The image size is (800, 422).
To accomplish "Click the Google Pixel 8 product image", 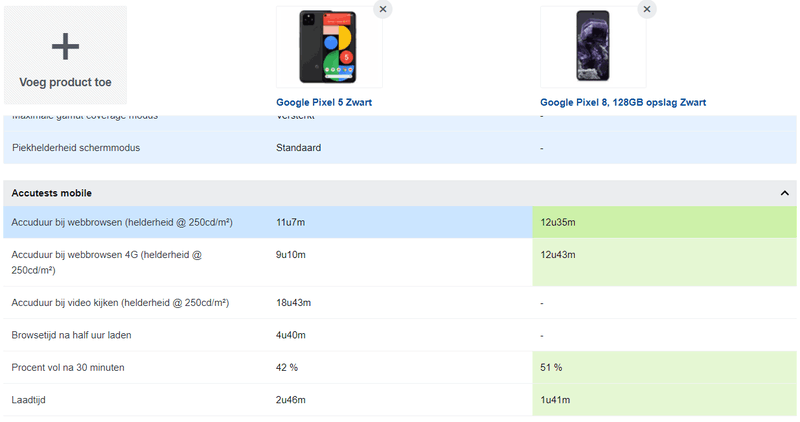I will (593, 47).
